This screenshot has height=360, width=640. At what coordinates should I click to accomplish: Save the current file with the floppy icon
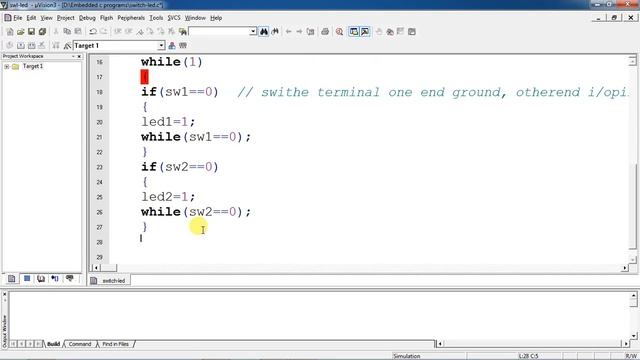(x=31, y=31)
